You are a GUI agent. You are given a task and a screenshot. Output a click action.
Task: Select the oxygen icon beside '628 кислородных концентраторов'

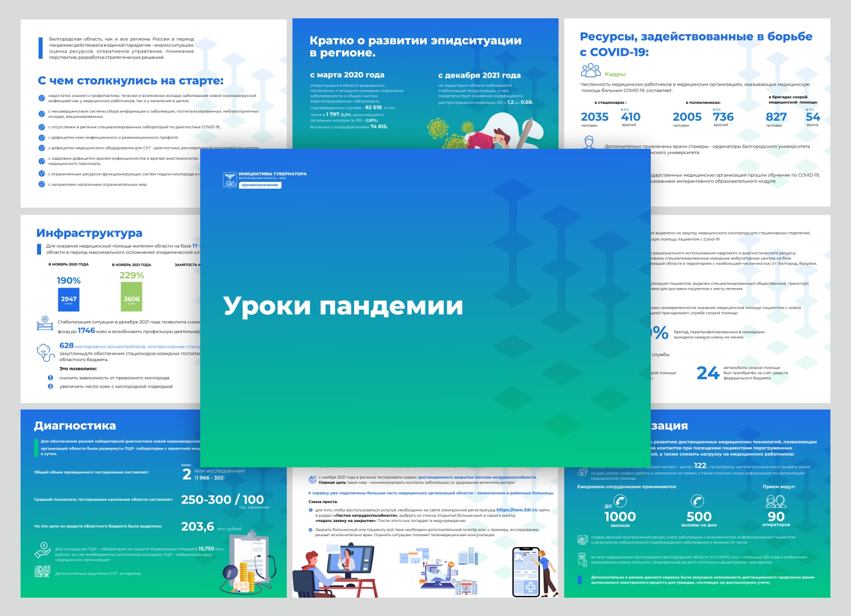coord(46,352)
